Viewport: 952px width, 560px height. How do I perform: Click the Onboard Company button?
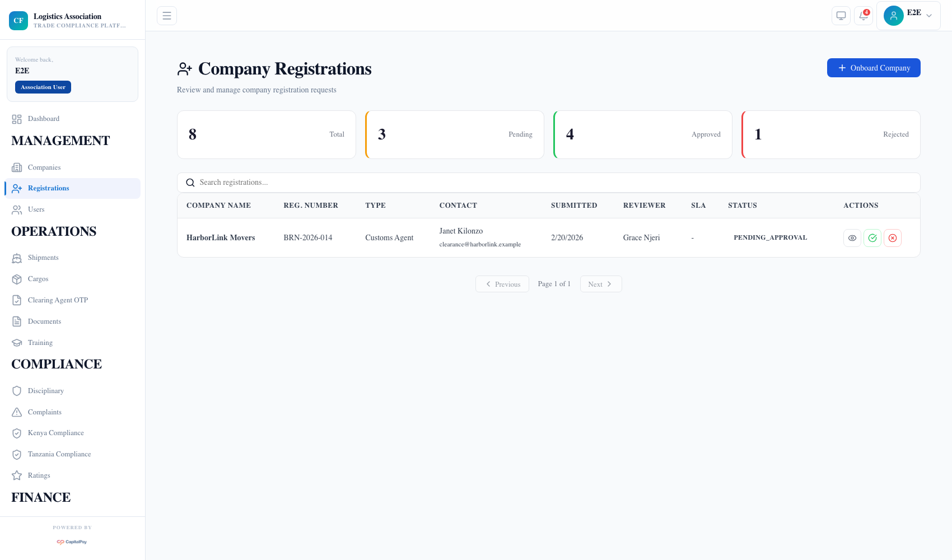(873, 68)
